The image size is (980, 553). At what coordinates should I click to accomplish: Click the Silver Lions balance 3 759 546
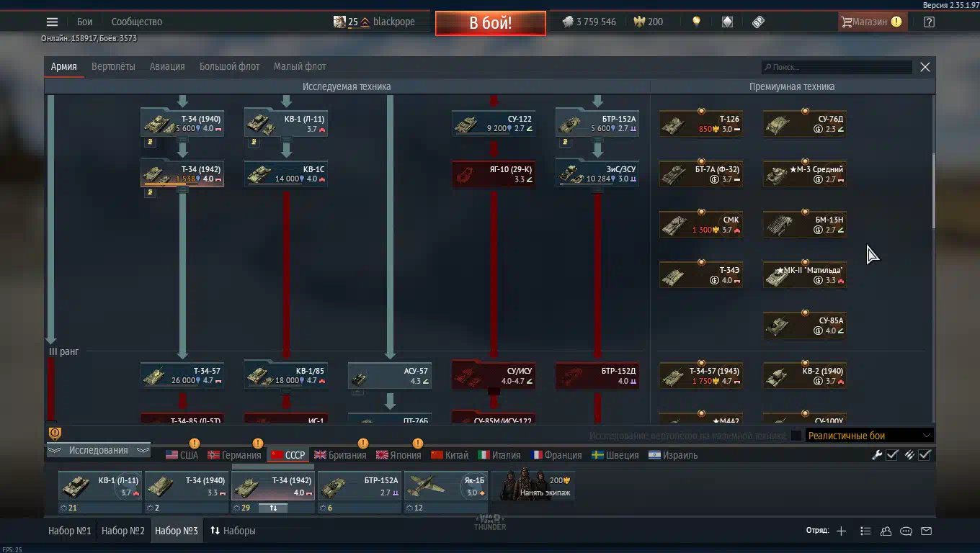tap(589, 22)
